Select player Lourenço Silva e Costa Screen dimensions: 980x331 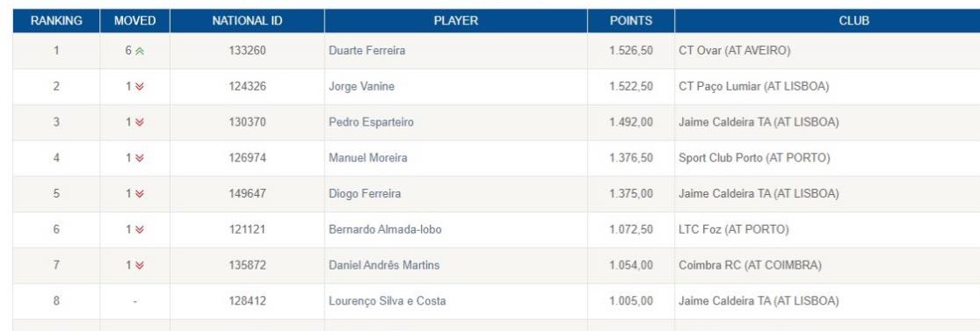[x=388, y=301]
